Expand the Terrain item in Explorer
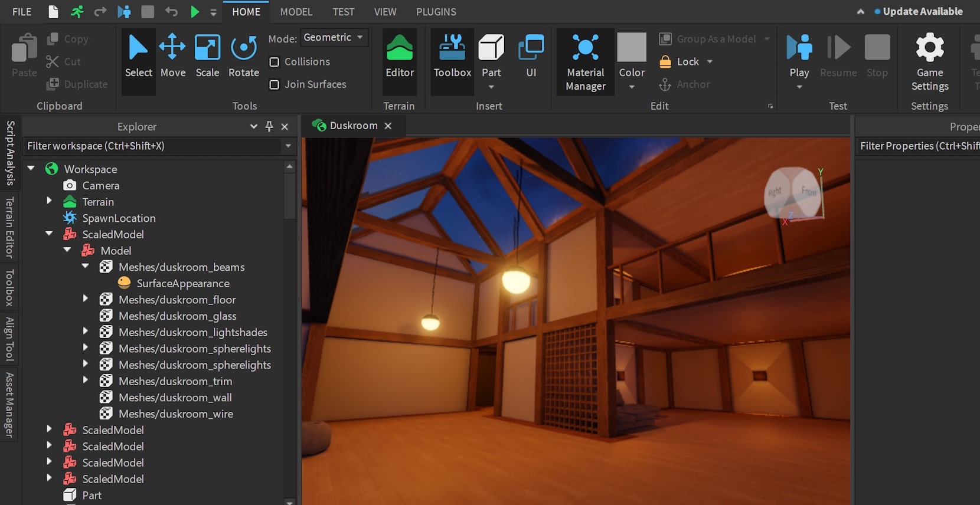 50,201
